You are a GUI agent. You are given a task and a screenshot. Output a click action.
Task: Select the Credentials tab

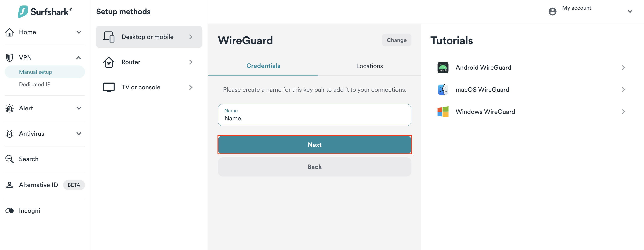tap(263, 66)
